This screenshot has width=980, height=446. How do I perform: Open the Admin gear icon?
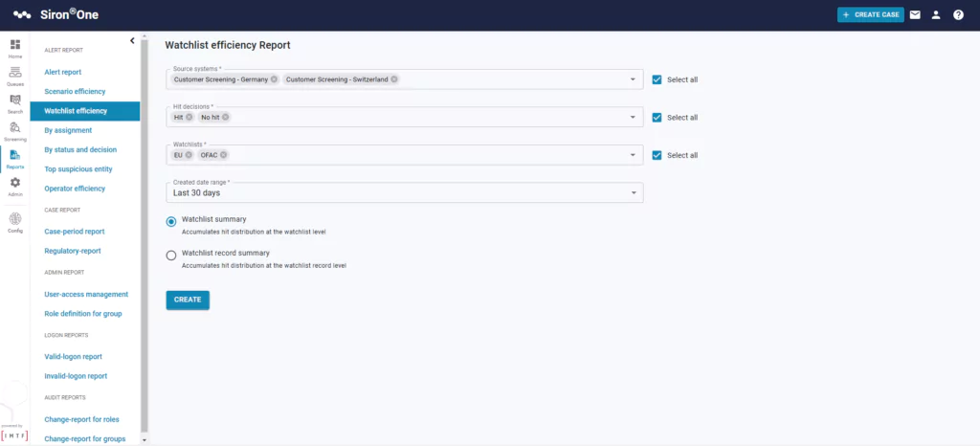(15, 184)
